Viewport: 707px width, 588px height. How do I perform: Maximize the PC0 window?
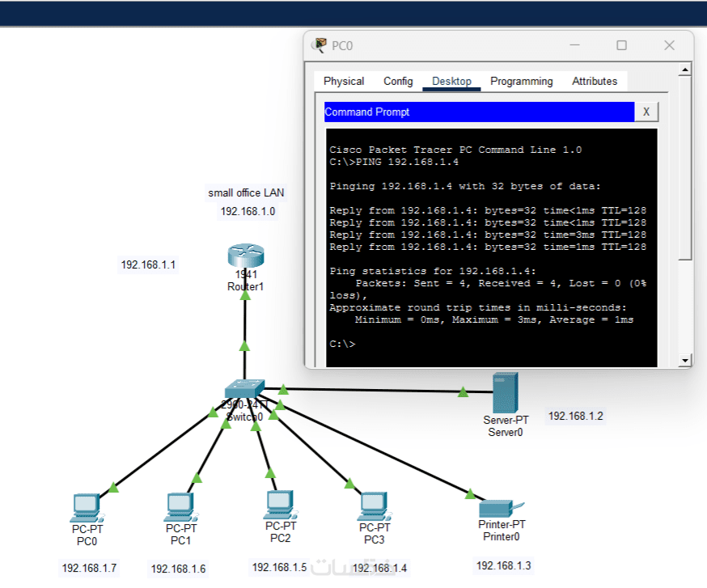[621, 45]
